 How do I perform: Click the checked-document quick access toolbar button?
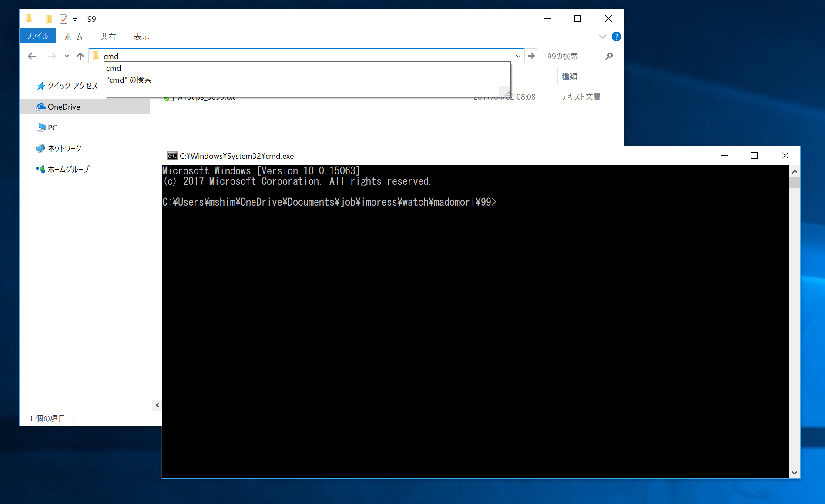pos(63,19)
